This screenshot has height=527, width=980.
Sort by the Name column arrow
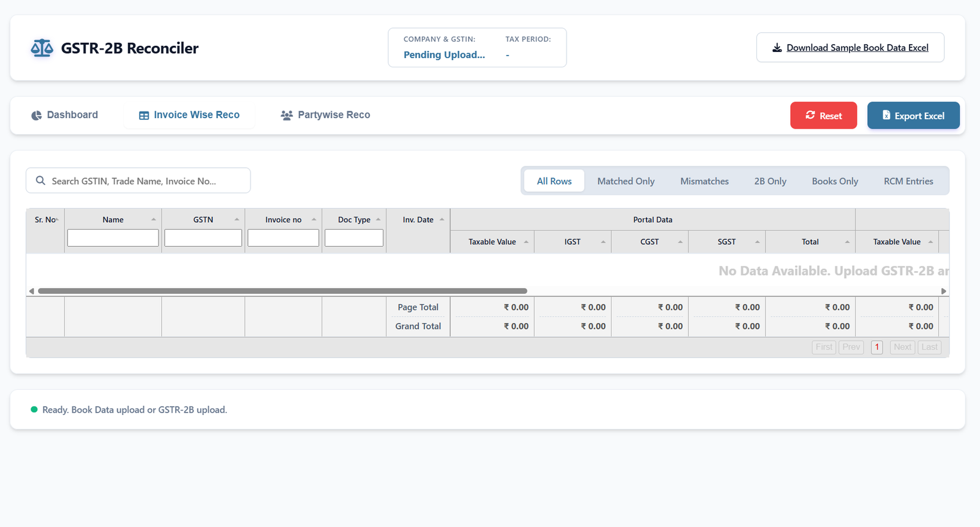[154, 220]
